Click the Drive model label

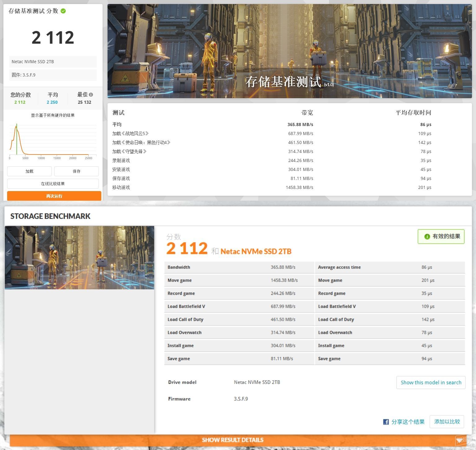182,382
